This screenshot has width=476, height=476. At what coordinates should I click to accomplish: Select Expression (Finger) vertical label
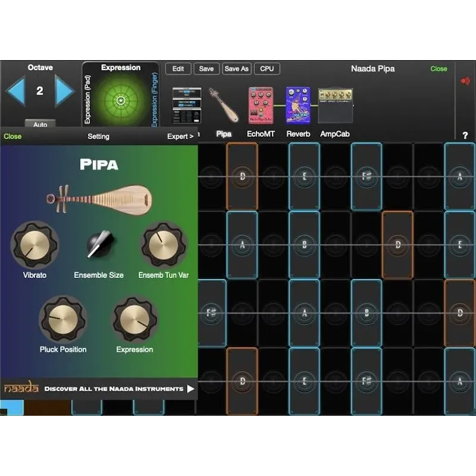[x=155, y=99]
